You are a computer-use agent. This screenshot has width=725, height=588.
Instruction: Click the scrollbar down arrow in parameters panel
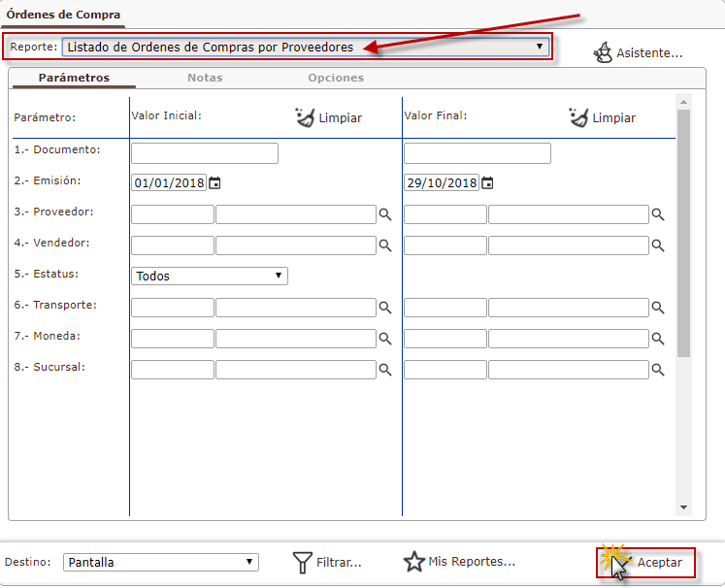[683, 507]
